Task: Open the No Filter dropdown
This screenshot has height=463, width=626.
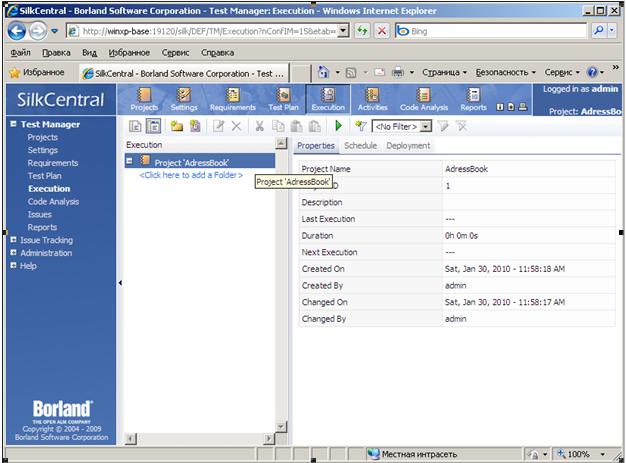Action: pos(426,127)
